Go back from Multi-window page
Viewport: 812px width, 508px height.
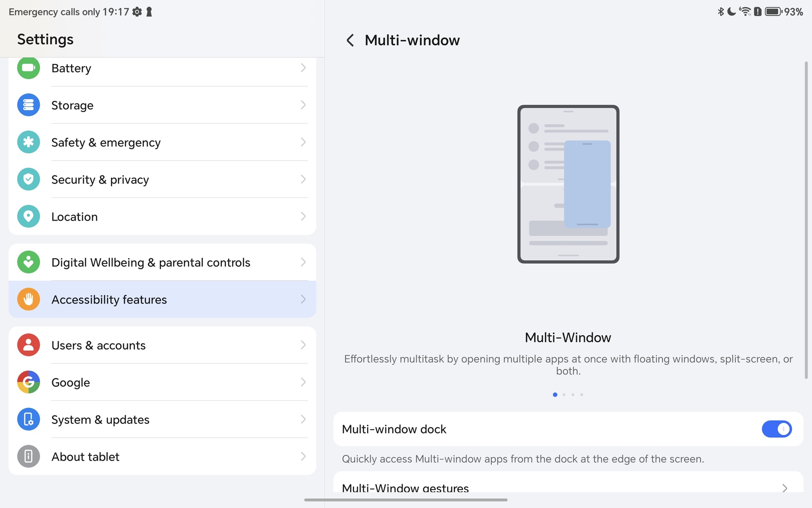tap(350, 40)
